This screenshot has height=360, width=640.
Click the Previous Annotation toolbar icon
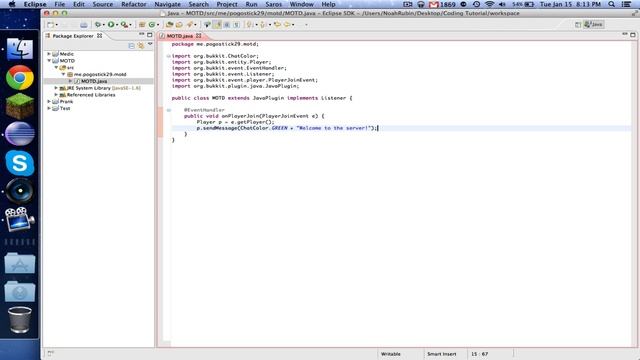tap(263, 25)
